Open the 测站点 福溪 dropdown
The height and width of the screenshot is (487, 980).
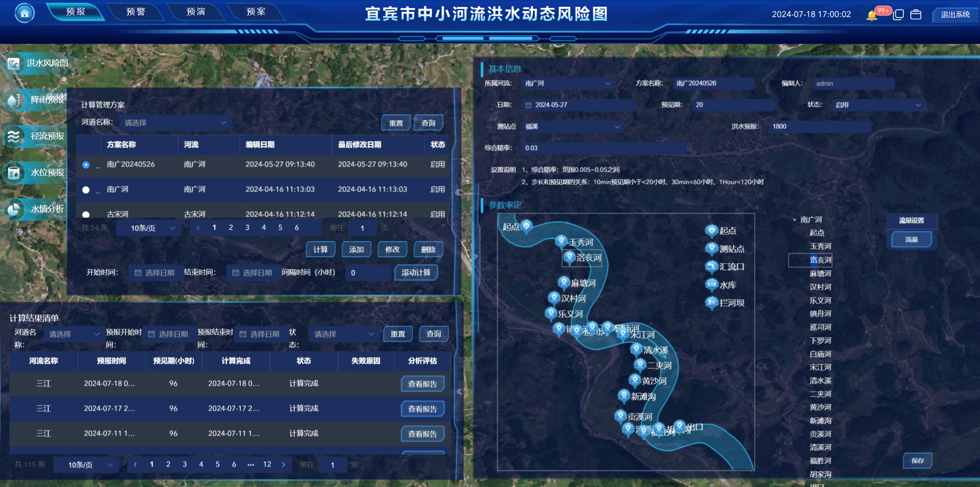[572, 127]
